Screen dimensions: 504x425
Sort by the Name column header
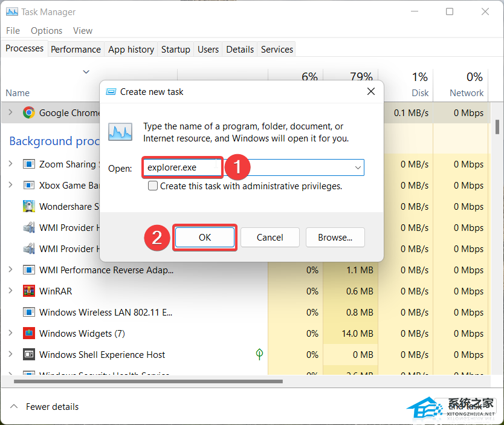18,93
